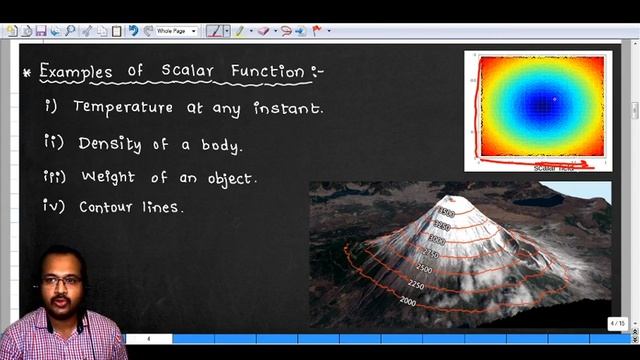This screenshot has height=360, width=640.
Task: Click the 4 / 15 page indicator
Action: pos(618,323)
